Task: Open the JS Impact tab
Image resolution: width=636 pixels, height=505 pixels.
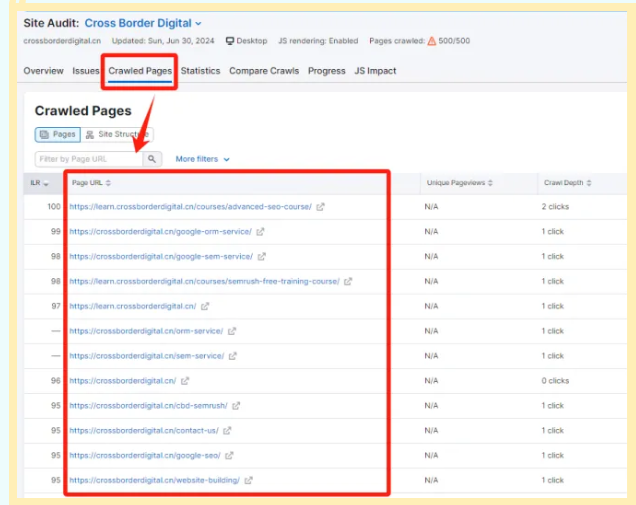Action: 375,71
